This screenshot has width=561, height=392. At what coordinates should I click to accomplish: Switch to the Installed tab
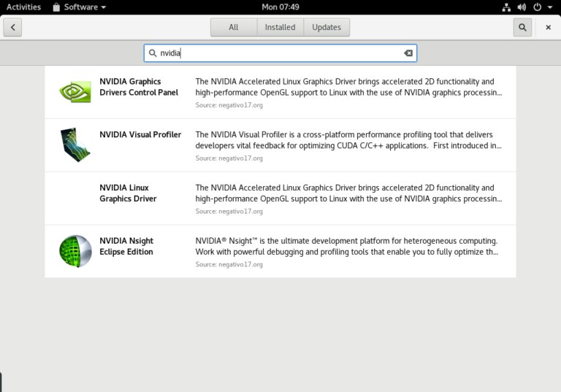[280, 27]
